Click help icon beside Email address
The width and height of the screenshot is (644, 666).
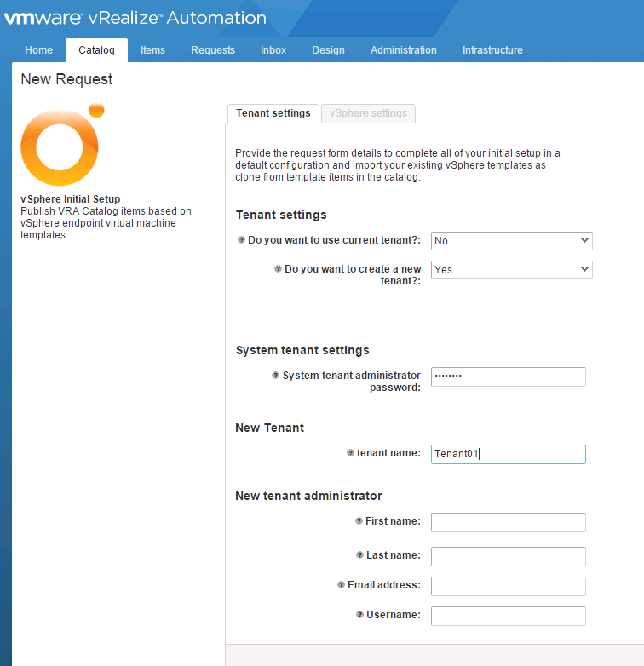[x=341, y=585]
